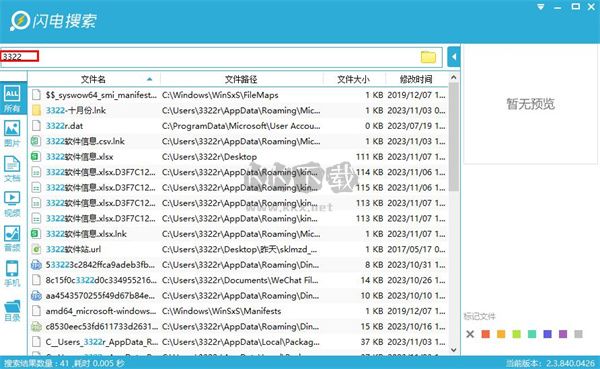The image size is (600, 369).
Task: Select the 3322软件信息.xlsx file row
Action: [238, 157]
